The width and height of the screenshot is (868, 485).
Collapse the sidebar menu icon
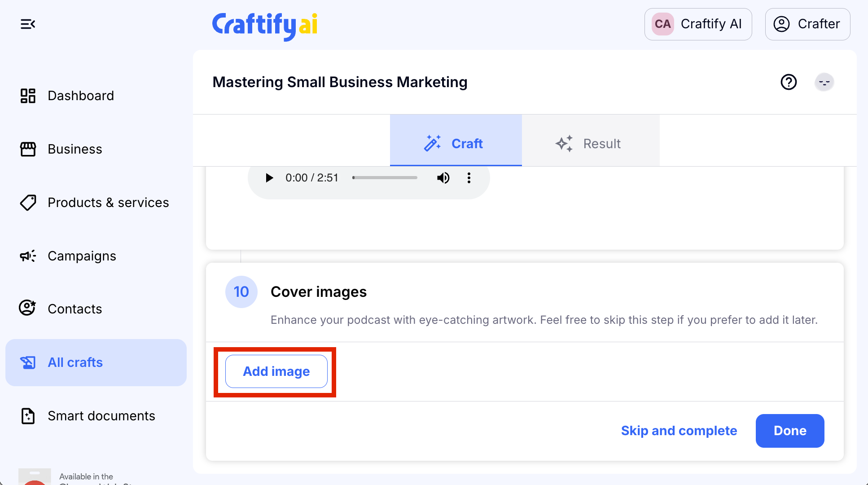click(28, 24)
